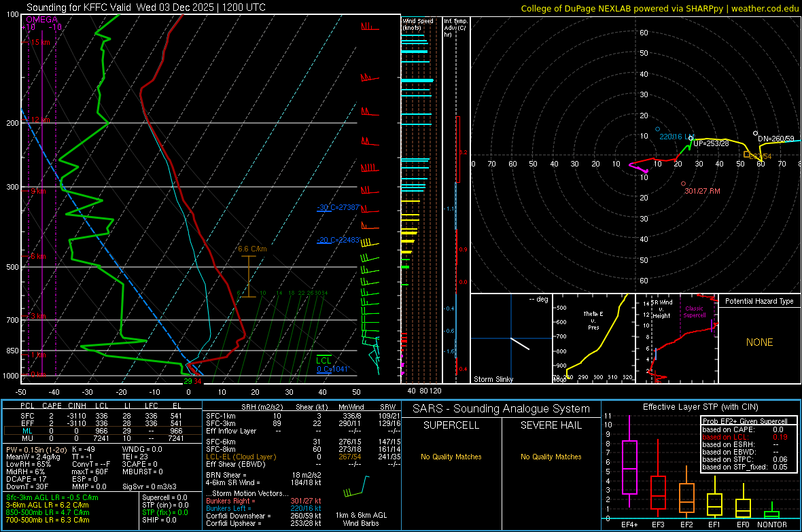Click the 'Effective Layer STP (with CIN)' title
Screen dimensions: 802x532
700,407
